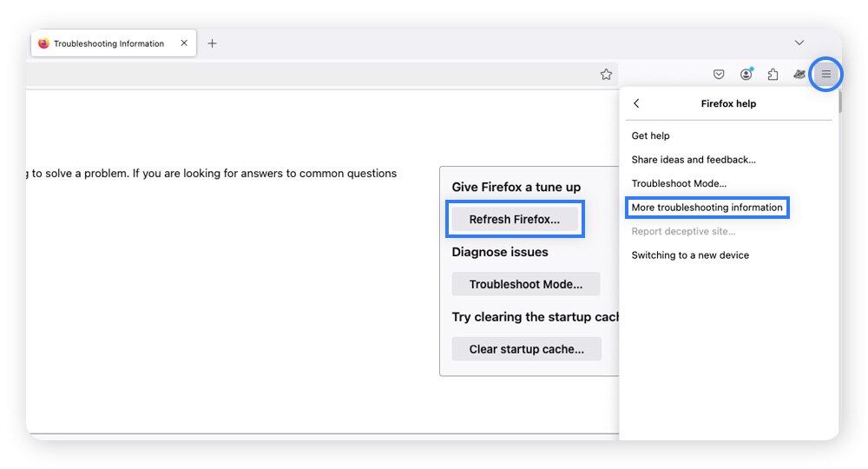Close the Troubleshooting Information tab
Screen dimensions: 868x469
click(184, 43)
